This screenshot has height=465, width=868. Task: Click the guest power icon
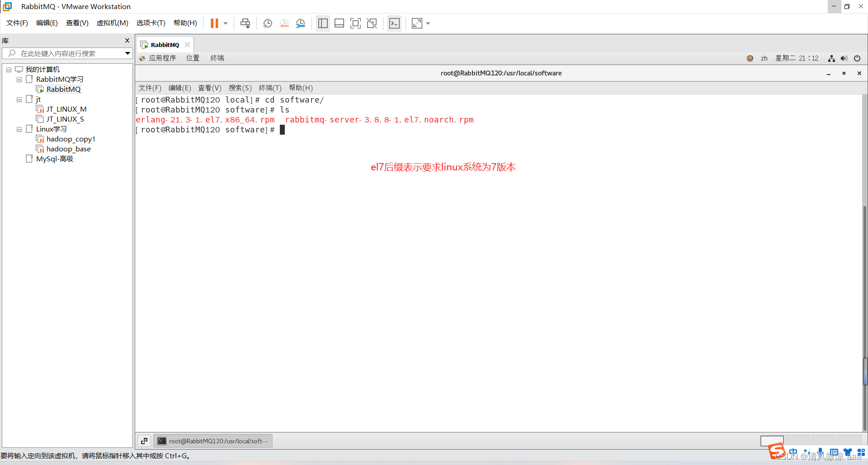point(857,58)
